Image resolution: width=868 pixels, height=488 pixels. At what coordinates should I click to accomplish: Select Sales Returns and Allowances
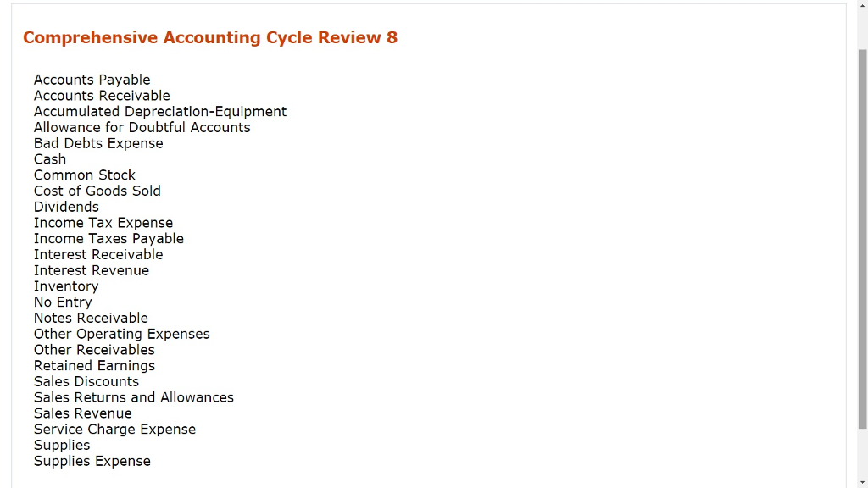pyautogui.click(x=134, y=397)
